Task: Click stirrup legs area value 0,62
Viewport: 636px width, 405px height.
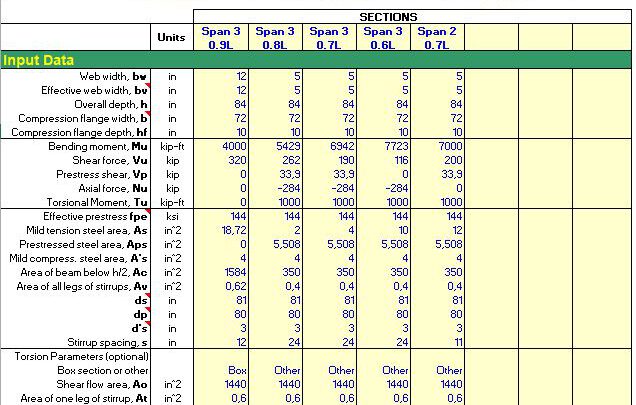Action: tap(236, 287)
